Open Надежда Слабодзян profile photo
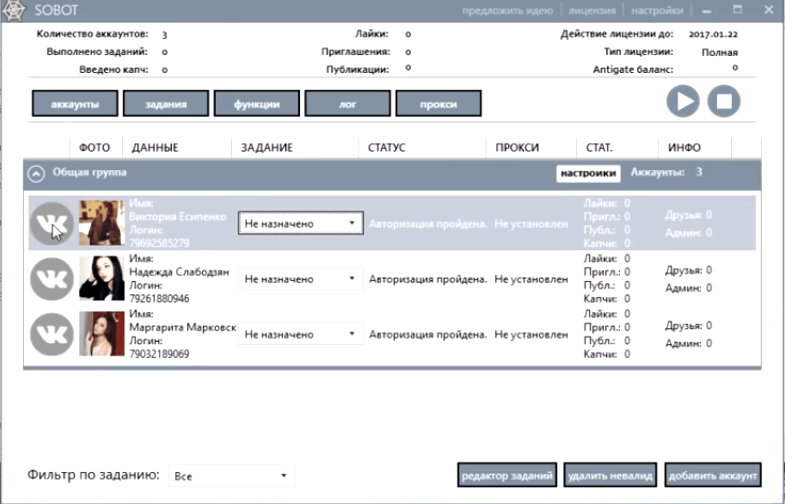This screenshot has width=785, height=504. click(101, 279)
